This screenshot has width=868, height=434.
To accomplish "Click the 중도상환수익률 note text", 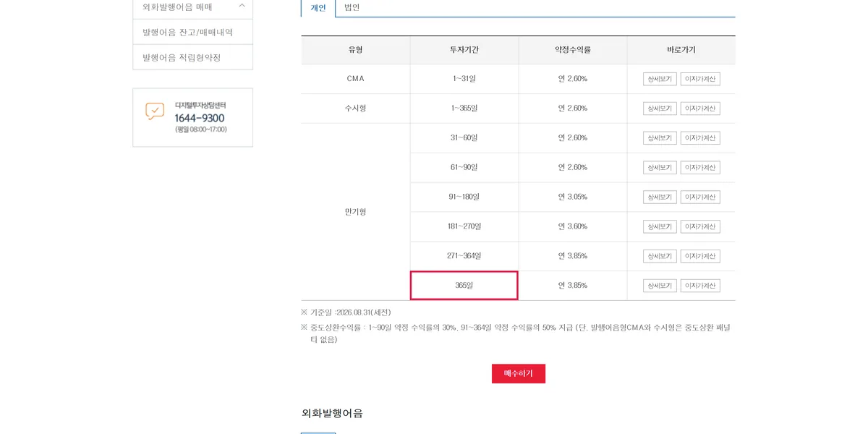I will tap(516, 333).
